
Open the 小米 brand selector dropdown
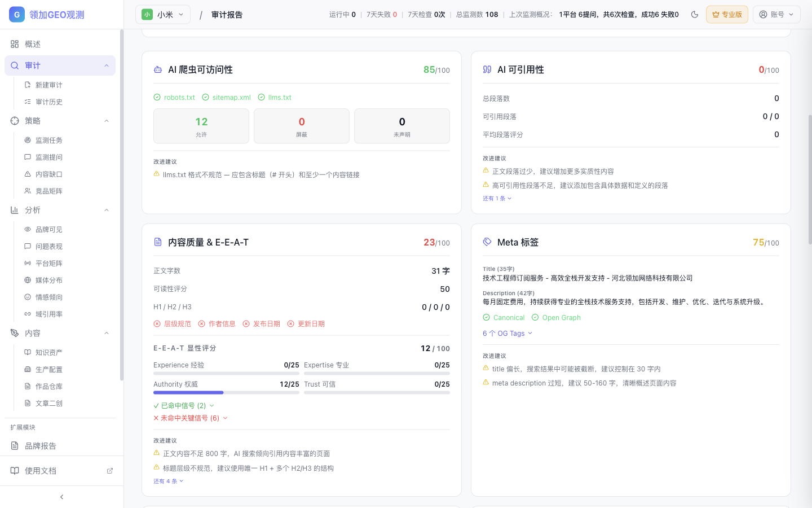click(163, 15)
